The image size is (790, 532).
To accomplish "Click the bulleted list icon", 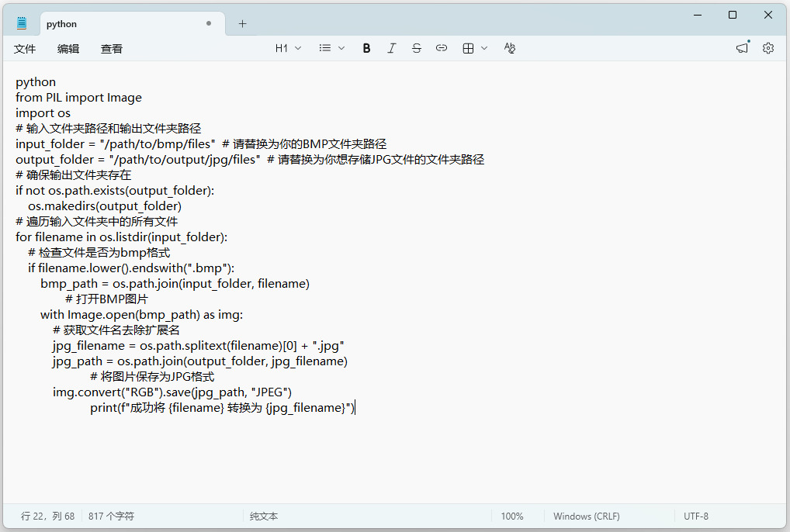I will click(x=325, y=48).
